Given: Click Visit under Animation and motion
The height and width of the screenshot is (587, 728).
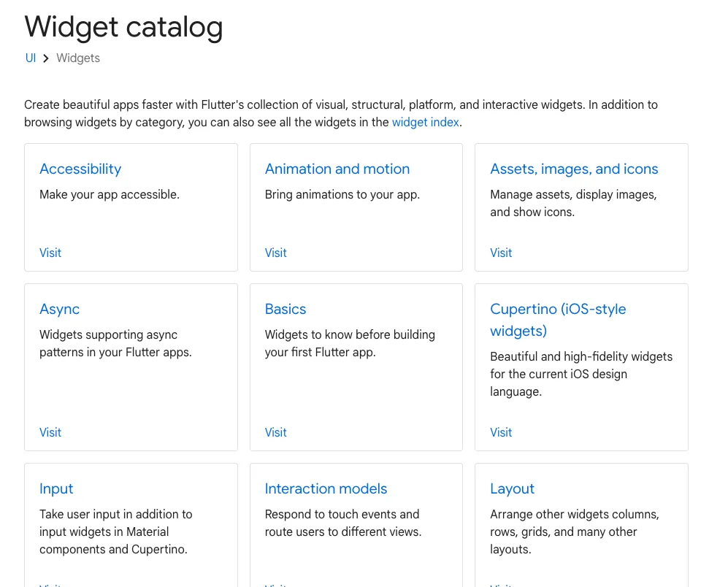Looking at the screenshot, I should [275, 253].
